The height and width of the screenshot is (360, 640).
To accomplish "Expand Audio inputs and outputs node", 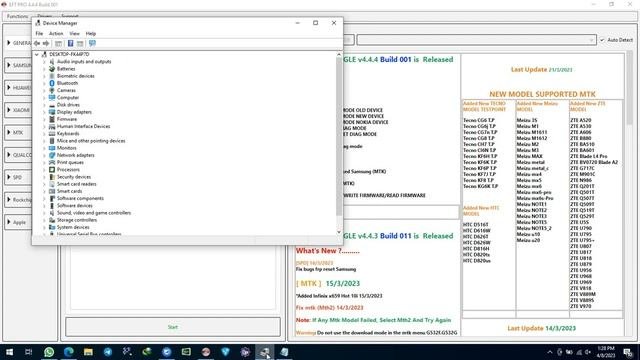I will click(44, 62).
